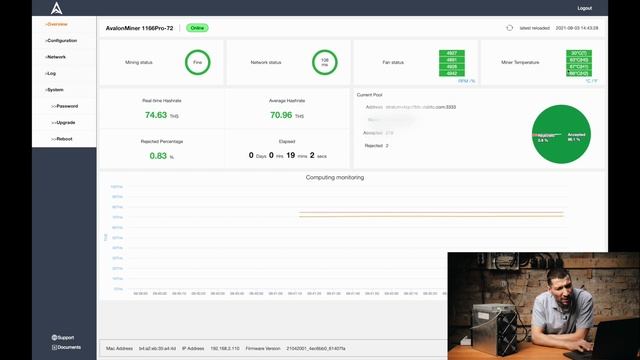Click the Current Pool address text
This screenshot has height=360, width=640.
point(421,107)
